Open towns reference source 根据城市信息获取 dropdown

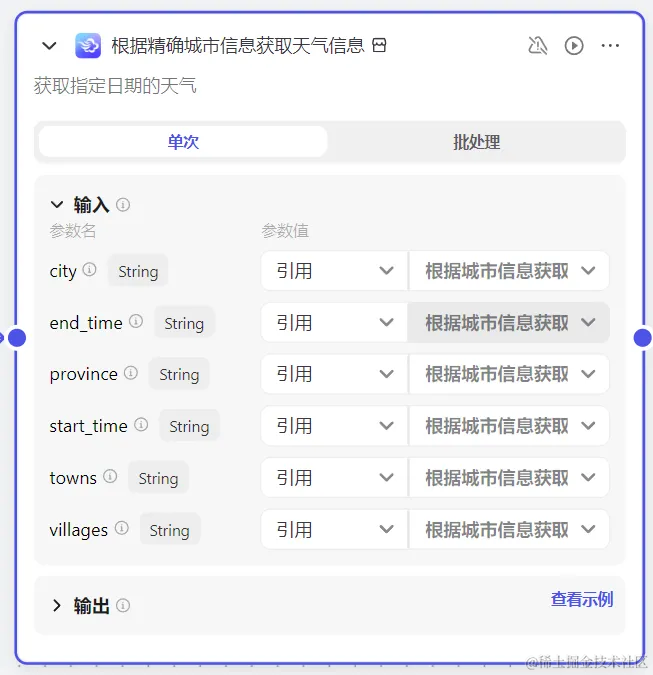(x=509, y=477)
